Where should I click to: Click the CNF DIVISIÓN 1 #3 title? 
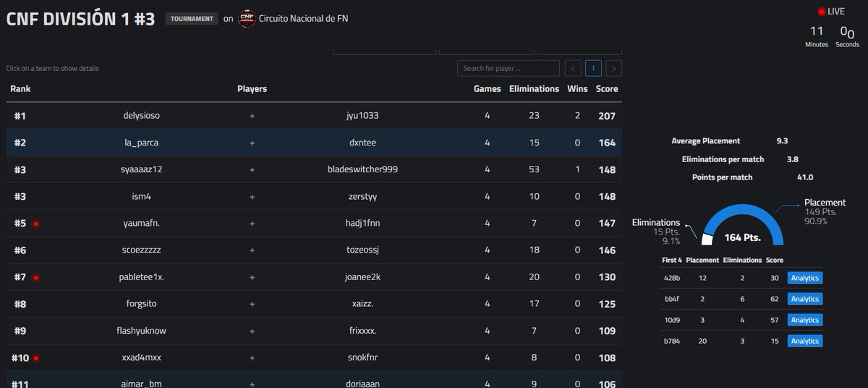pos(80,19)
